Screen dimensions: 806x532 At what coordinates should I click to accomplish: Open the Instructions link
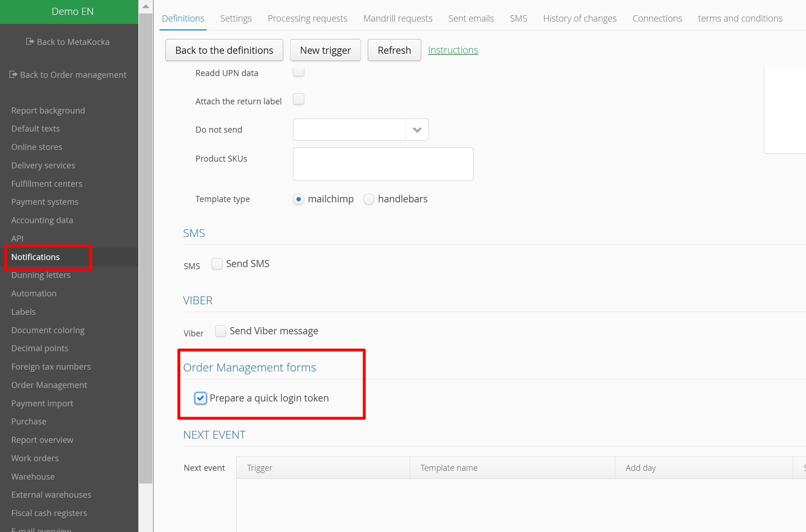(453, 50)
